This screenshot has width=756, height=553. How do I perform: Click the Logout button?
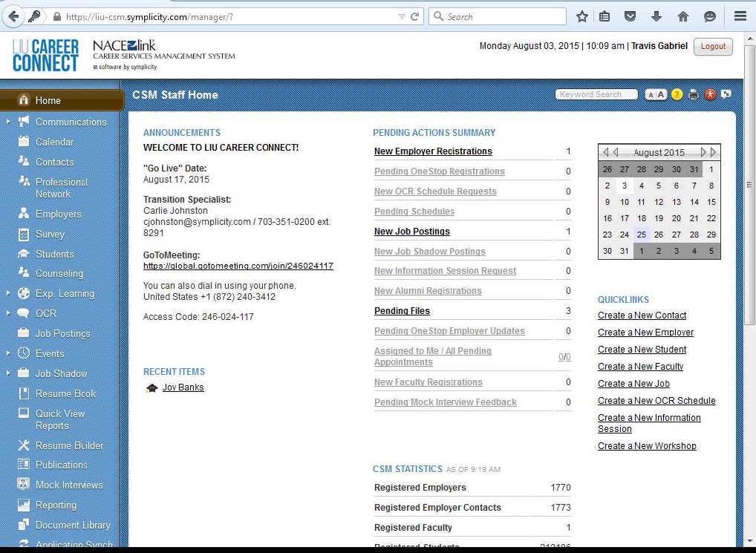pyautogui.click(x=712, y=46)
